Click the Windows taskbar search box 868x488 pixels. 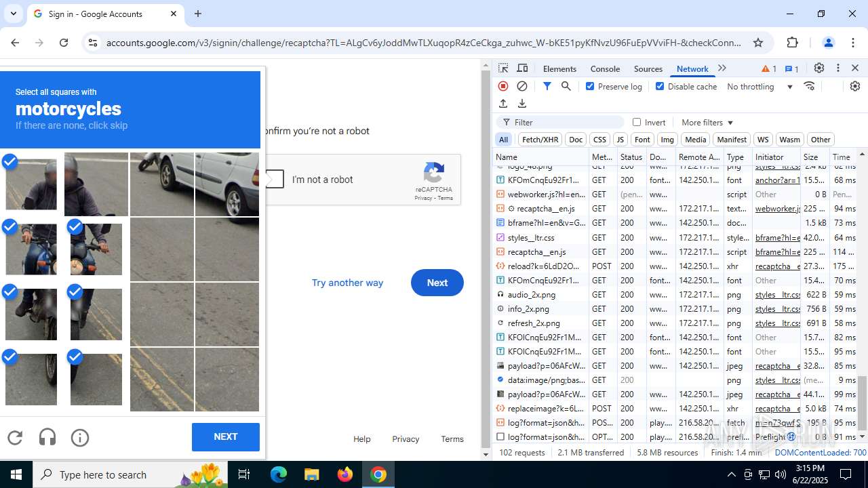coord(129,474)
